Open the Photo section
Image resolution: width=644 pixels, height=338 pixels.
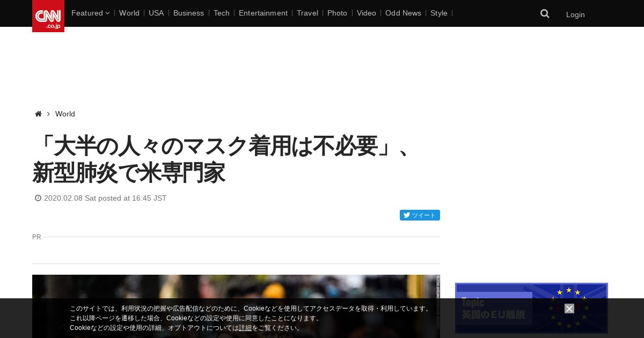point(337,13)
